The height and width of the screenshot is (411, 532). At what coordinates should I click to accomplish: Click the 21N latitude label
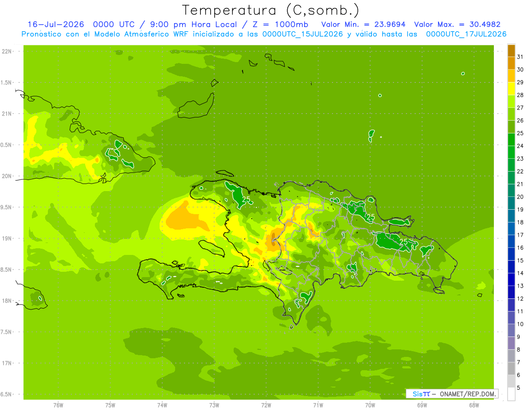point(7,114)
